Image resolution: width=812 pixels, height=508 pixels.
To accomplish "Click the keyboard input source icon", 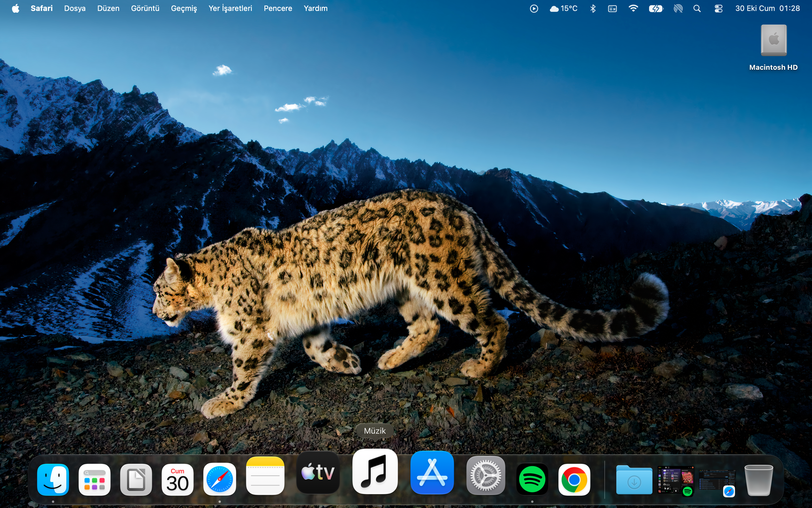I will click(x=612, y=8).
